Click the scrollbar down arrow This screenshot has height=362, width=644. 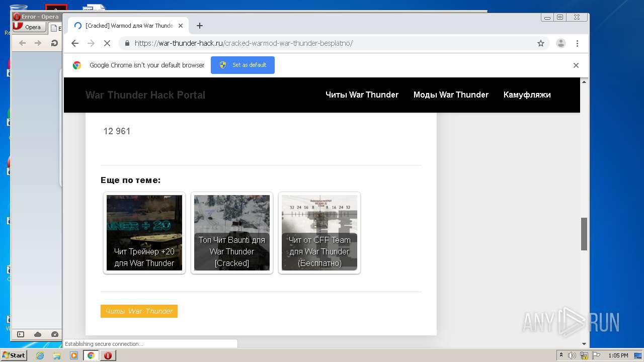pyautogui.click(x=584, y=344)
